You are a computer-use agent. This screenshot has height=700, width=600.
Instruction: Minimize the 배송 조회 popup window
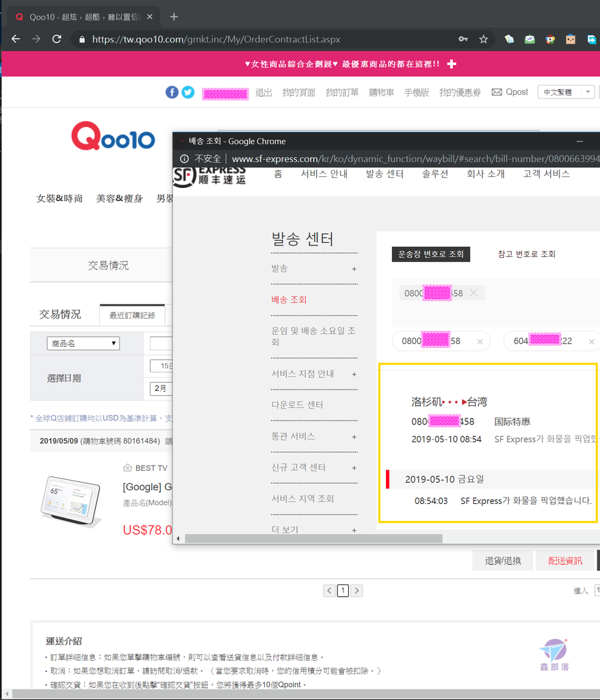click(x=580, y=141)
